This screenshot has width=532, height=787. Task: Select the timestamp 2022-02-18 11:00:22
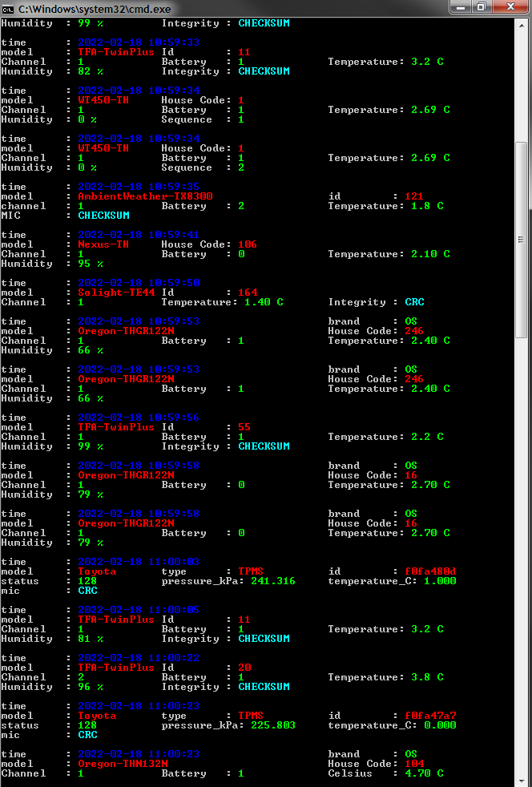pos(139,658)
